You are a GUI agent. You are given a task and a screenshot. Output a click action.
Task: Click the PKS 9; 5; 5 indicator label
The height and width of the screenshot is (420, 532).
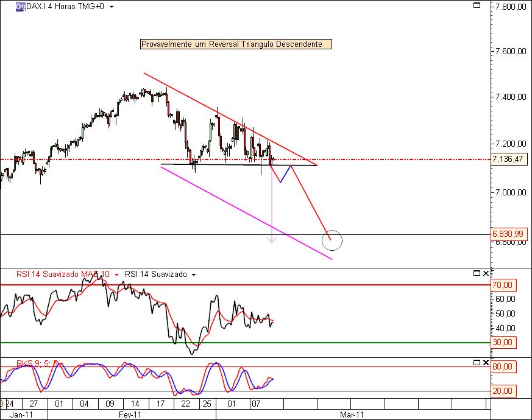[x=37, y=364]
